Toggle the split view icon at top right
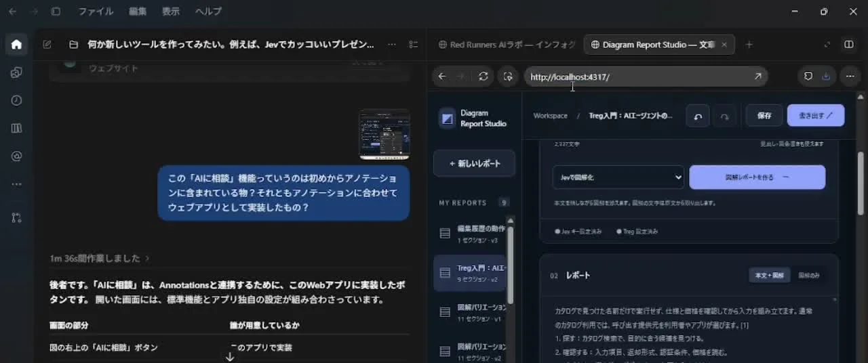 [x=848, y=45]
